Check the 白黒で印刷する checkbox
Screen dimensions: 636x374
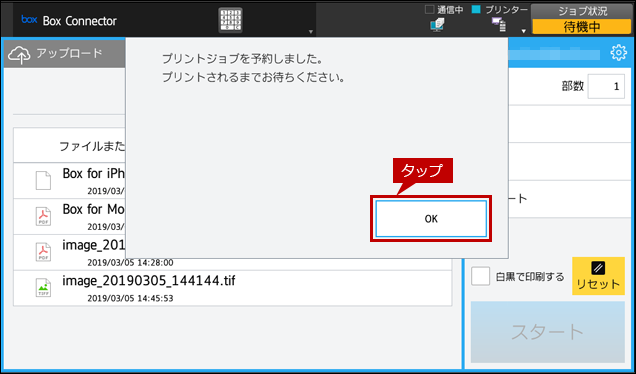tap(480, 276)
